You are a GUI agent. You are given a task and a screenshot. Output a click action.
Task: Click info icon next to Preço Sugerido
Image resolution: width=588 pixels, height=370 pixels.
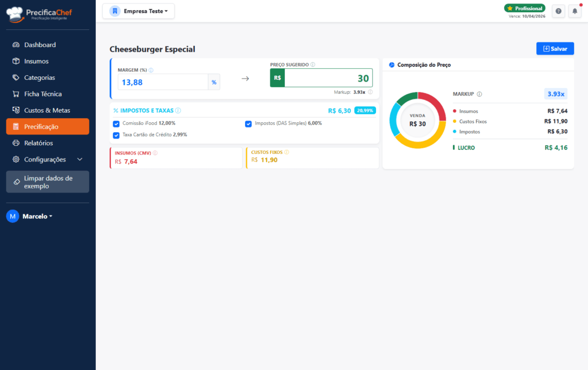tap(313, 64)
